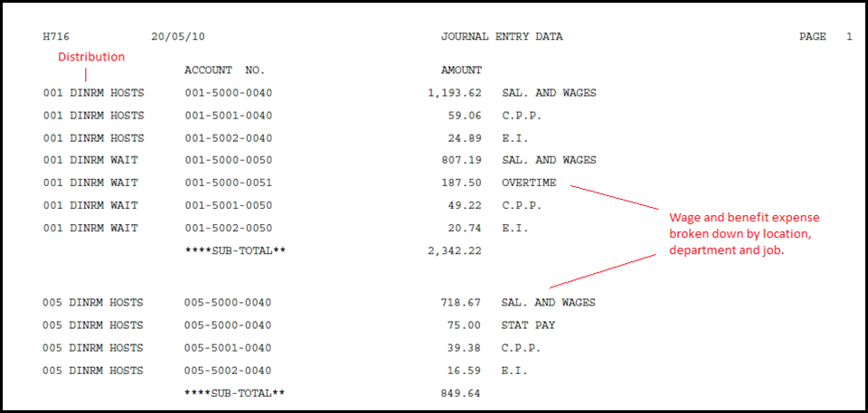Screen dimensions: 868x413
Task: Select the 1,193.62 amount value
Action: [455, 93]
